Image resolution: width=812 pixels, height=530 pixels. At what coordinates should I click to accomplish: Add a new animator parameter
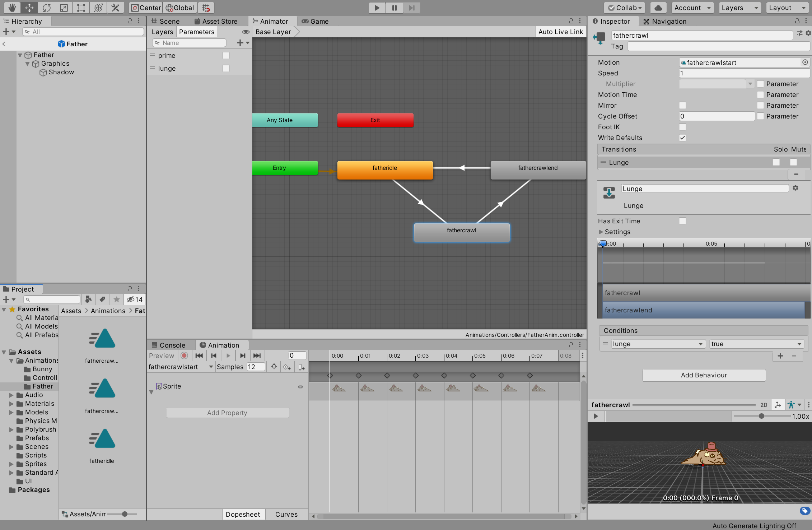coord(243,43)
